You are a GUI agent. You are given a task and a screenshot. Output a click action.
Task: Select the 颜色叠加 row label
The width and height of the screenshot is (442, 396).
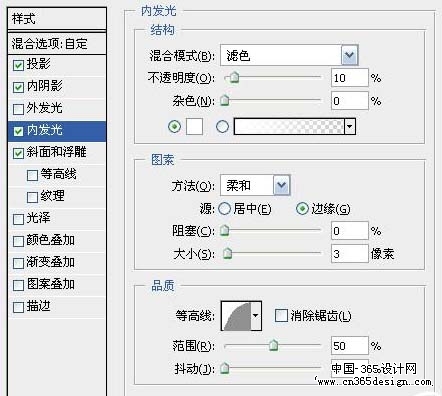51,240
